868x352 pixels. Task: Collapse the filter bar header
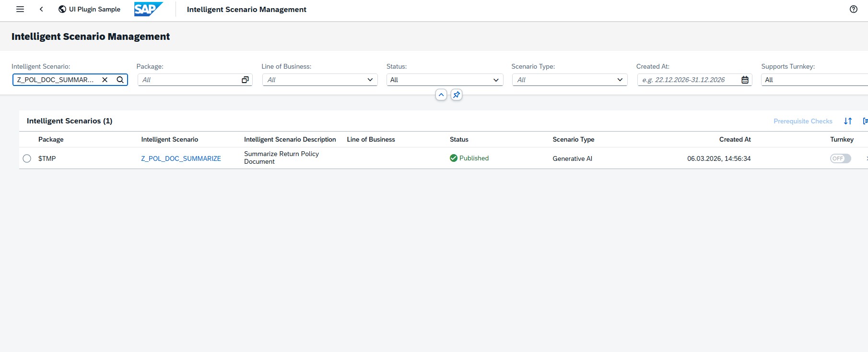(x=441, y=95)
